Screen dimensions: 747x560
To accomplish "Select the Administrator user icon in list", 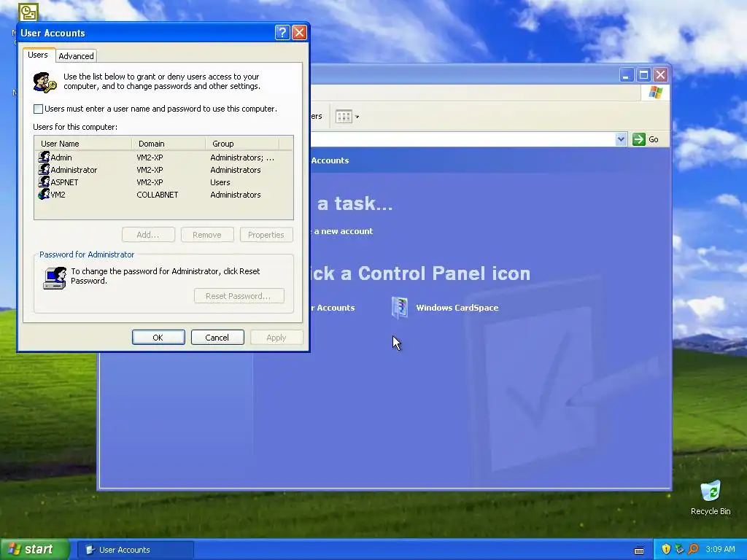I will (x=44, y=169).
